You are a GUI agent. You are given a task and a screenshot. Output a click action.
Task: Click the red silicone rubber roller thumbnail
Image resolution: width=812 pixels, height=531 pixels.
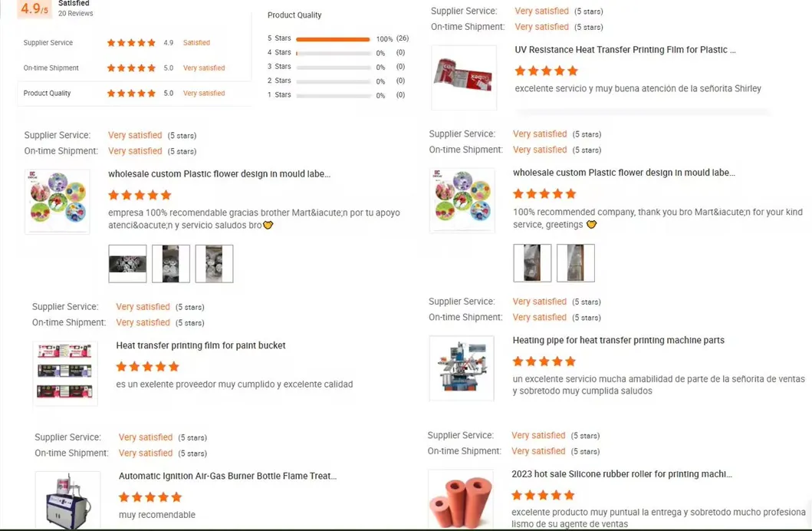[x=460, y=499]
